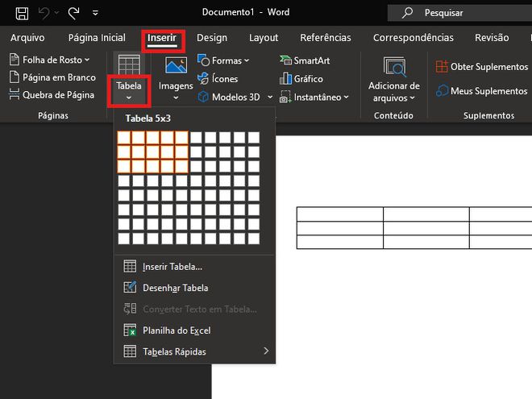Image resolution: width=532 pixels, height=399 pixels.
Task: Click Obter Suplementos button
Action: (482, 67)
